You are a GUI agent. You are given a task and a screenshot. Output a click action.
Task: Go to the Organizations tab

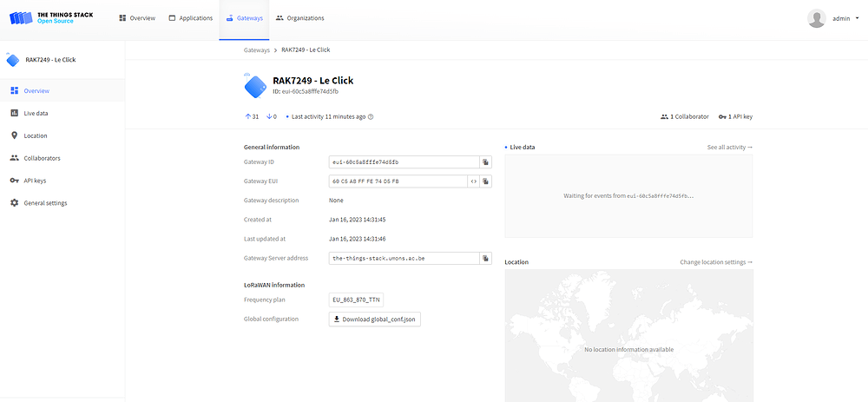300,18
